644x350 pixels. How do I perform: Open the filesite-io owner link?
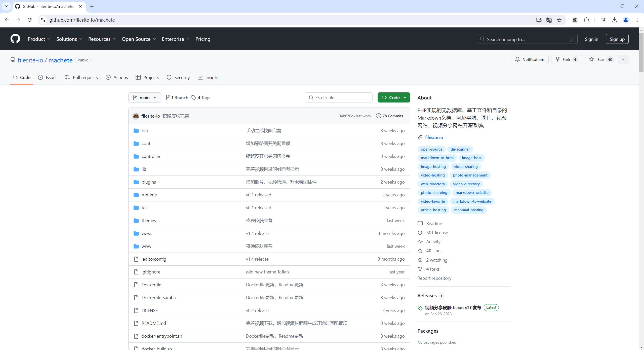[30, 60]
